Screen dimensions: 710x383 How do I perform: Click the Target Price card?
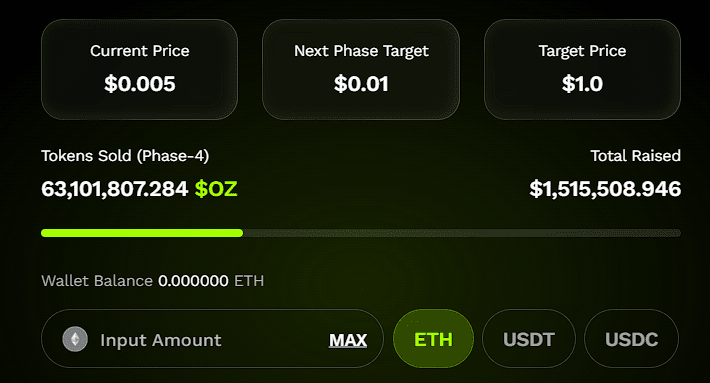[x=582, y=69]
